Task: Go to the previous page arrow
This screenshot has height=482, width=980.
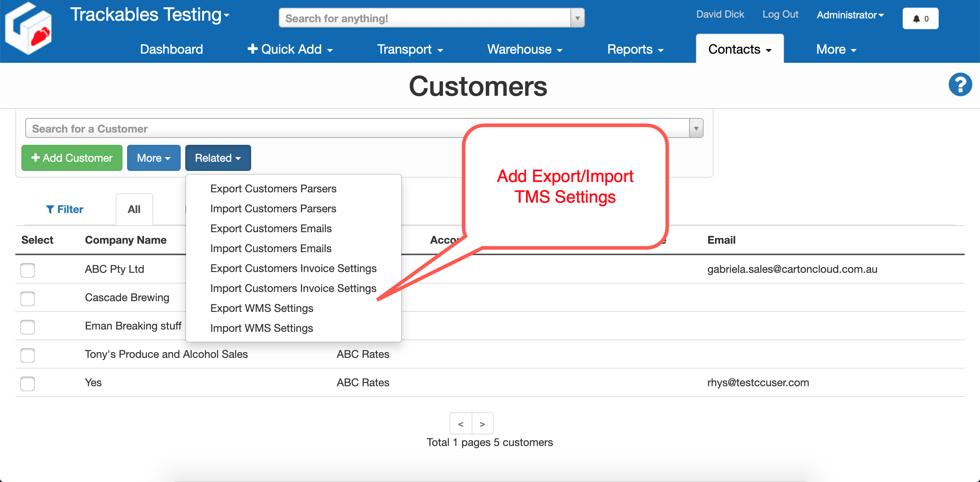Action: click(461, 424)
